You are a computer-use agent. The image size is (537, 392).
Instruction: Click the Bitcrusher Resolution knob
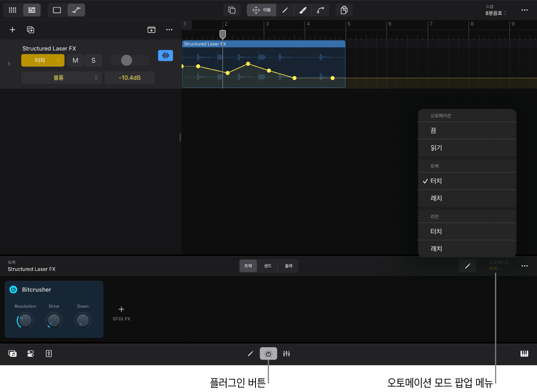coord(25,320)
